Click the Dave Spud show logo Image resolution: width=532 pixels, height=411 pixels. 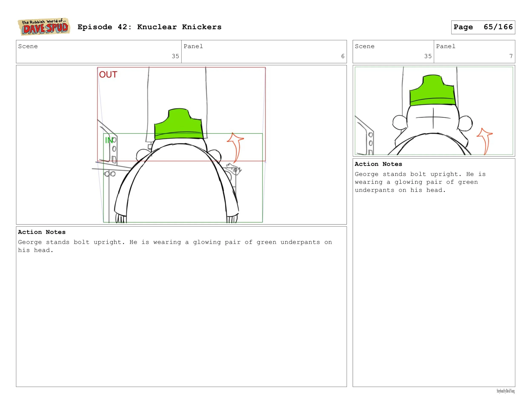coord(44,27)
